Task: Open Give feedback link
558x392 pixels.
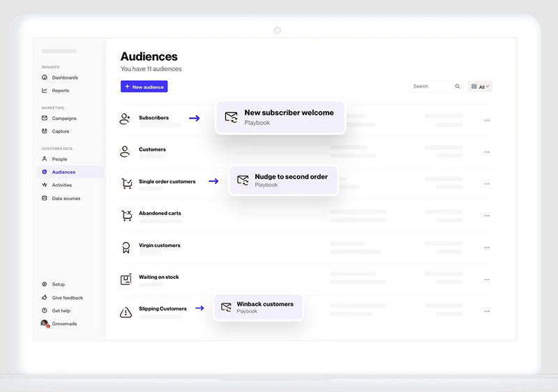Action: coord(67,298)
